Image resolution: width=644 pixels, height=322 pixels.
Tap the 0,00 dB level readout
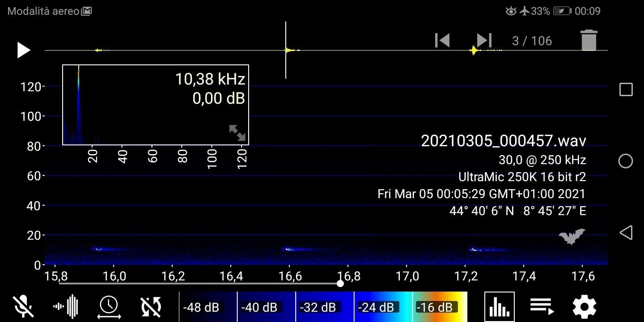click(x=219, y=98)
